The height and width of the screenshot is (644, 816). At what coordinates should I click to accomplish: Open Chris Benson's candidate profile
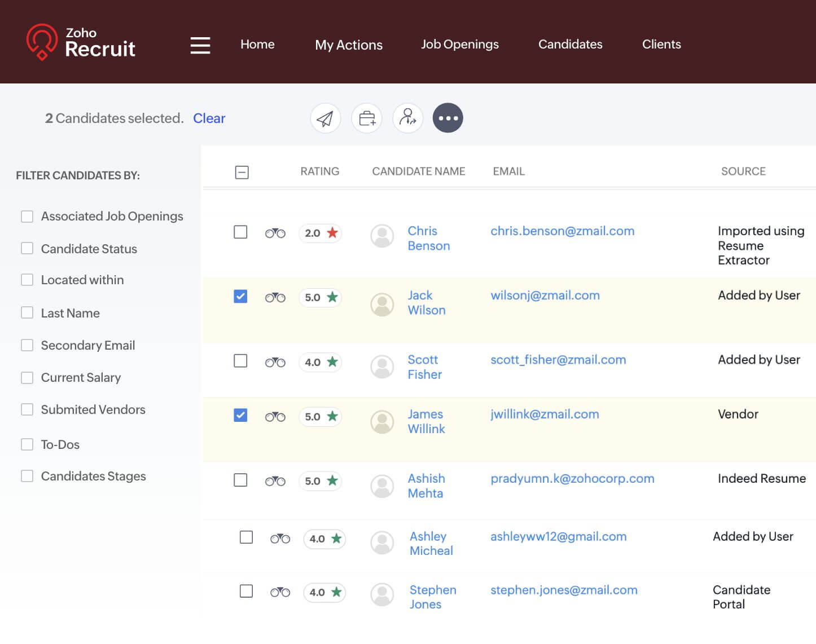point(429,239)
